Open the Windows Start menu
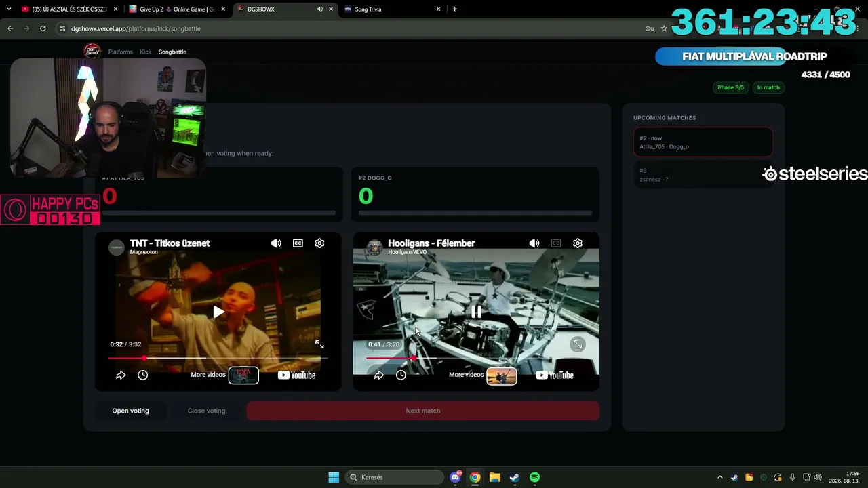Viewport: 868px width, 488px height. [334, 477]
